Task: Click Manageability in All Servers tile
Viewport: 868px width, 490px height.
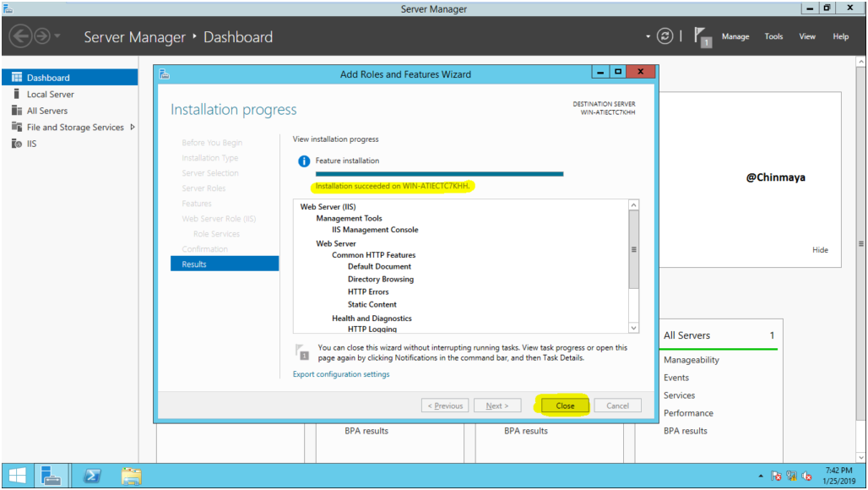Action: [x=692, y=360]
